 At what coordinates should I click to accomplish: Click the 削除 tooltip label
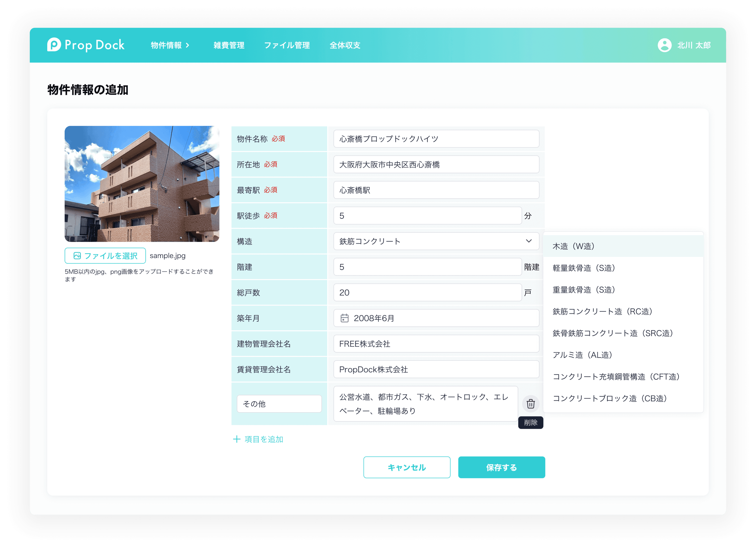click(x=530, y=422)
